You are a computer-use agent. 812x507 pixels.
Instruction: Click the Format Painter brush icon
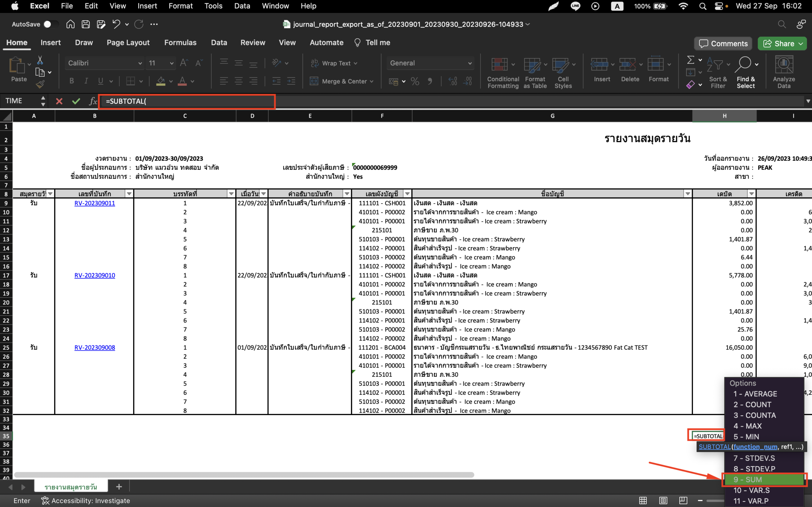point(40,84)
